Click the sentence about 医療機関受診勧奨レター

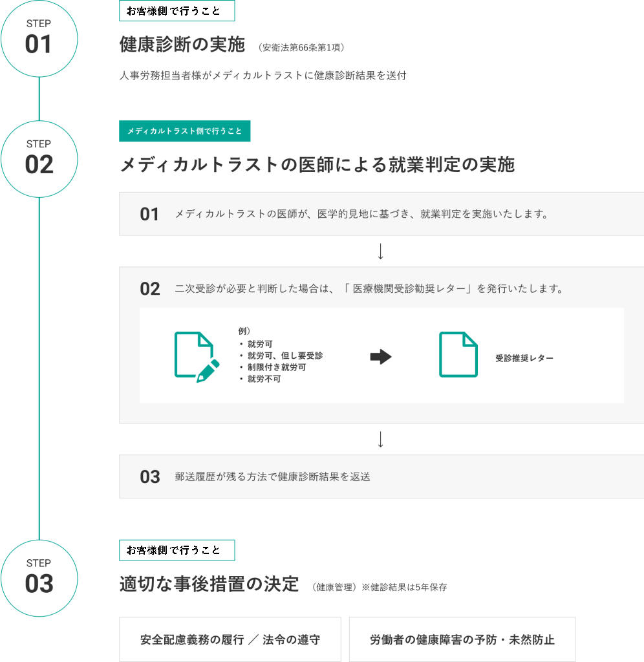coord(369,289)
